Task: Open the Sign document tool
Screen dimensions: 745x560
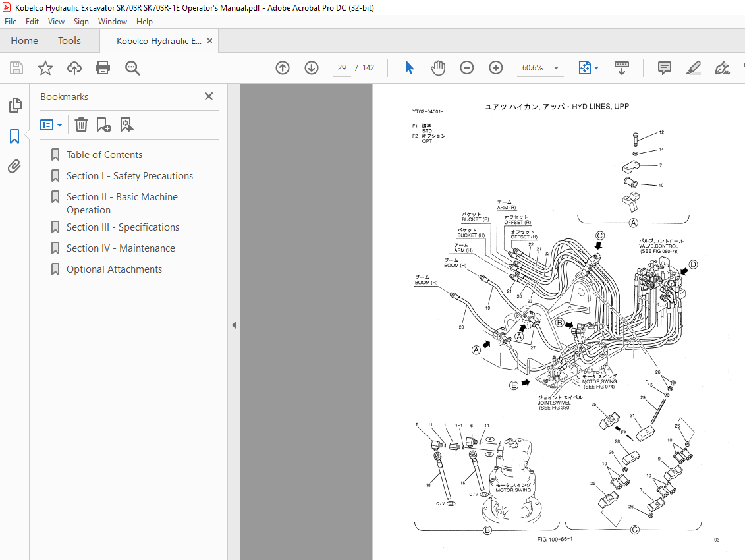Action: click(722, 68)
